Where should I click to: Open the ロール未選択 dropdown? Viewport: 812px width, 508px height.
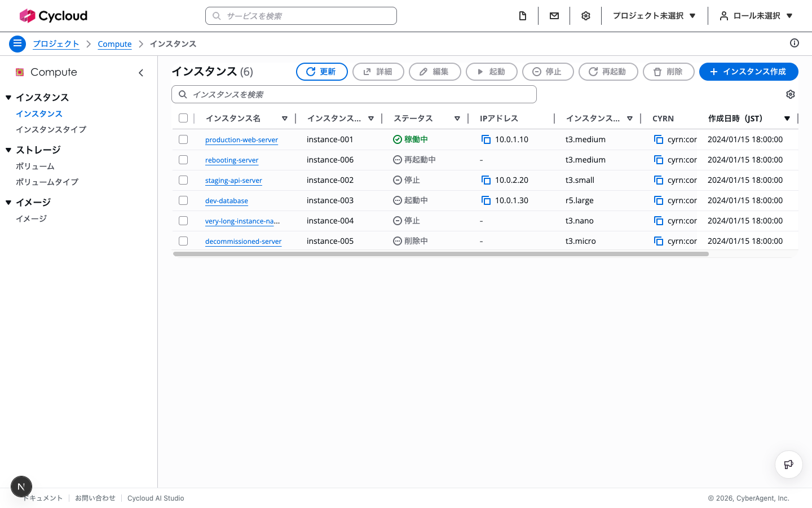pyautogui.click(x=756, y=16)
